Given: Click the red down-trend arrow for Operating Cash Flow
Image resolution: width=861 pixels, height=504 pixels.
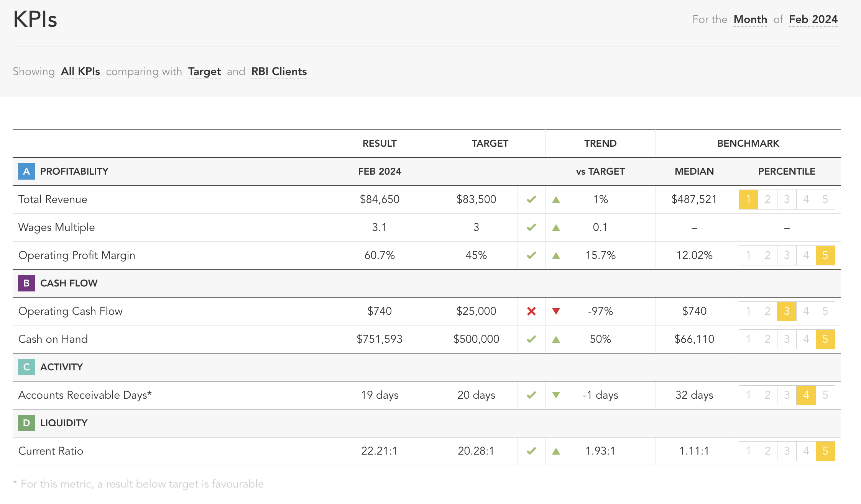Looking at the screenshot, I should [556, 311].
